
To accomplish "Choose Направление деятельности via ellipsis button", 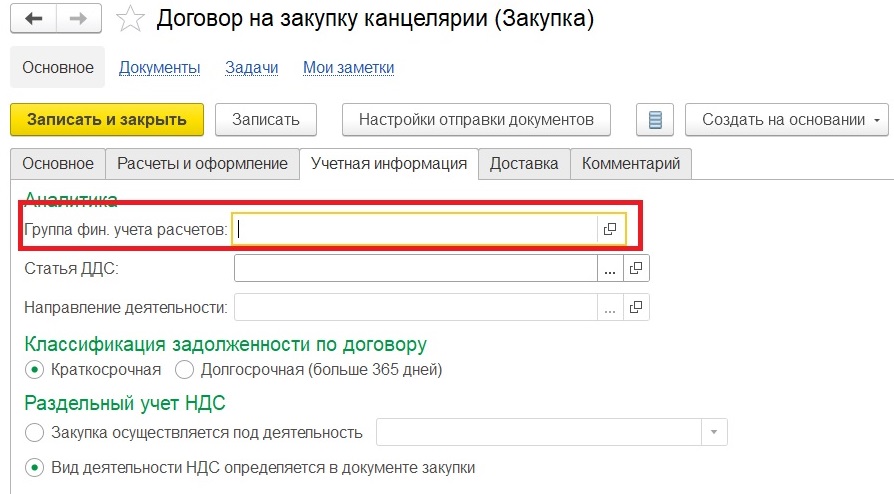I will 610,307.
